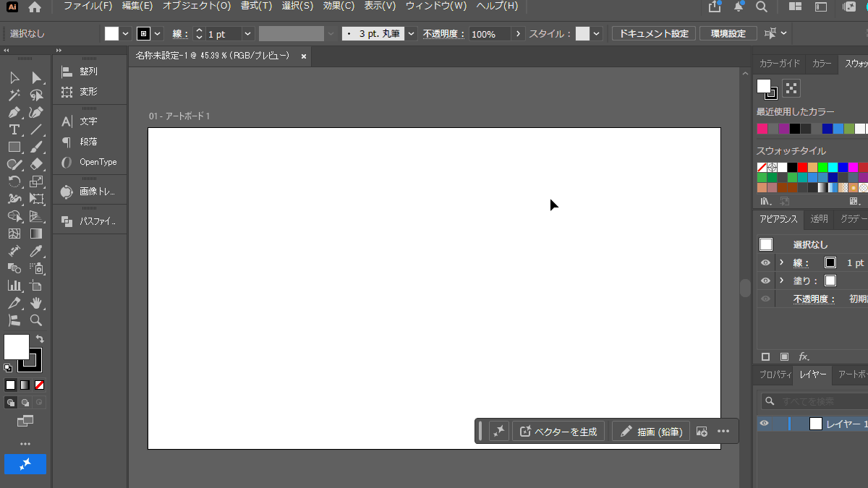This screenshot has width=868, height=488.
Task: Select the Zoom tool magnifier
Action: click(x=36, y=320)
